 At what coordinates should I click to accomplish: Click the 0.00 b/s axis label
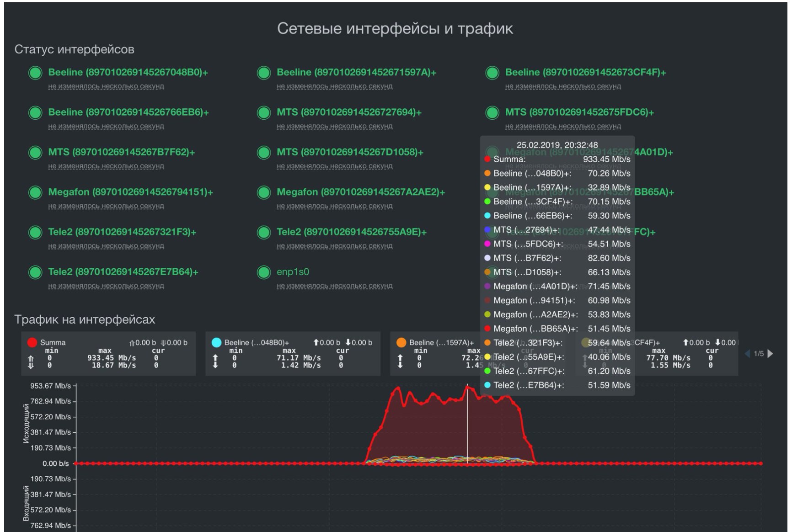click(x=56, y=463)
